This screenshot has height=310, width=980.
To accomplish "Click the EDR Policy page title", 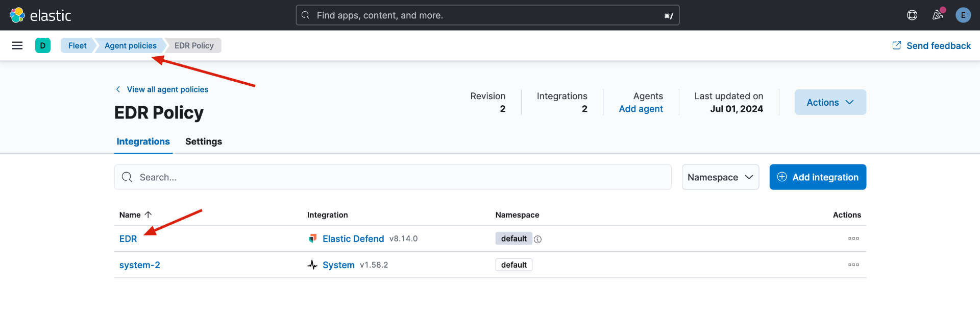I will pos(159,112).
